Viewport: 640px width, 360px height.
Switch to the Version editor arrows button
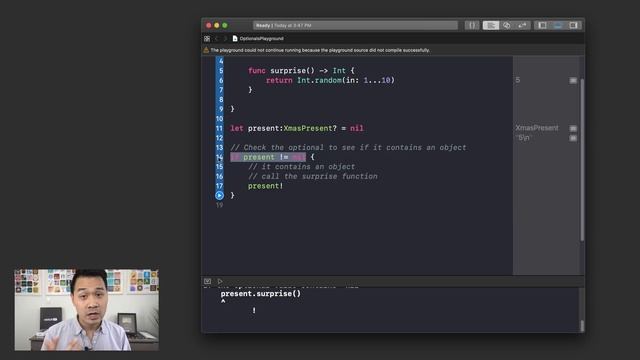pyautogui.click(x=522, y=25)
